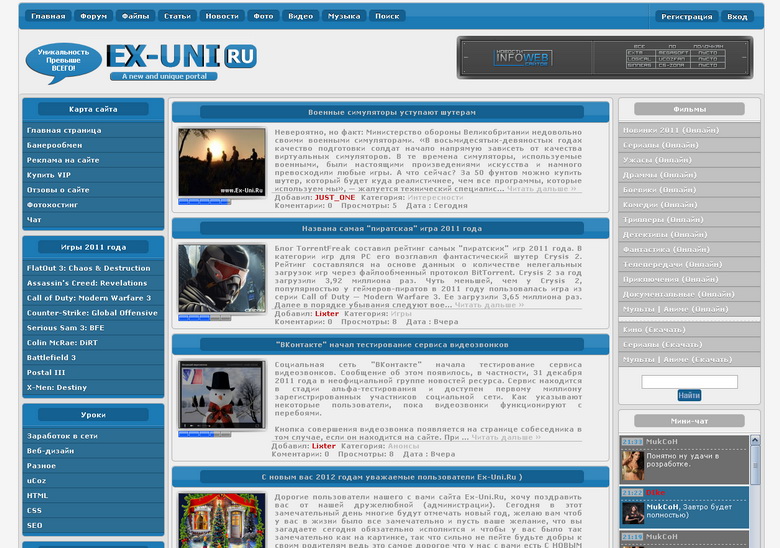Open Ужасы (Онлайн) films link
The width and height of the screenshot is (780, 548).
(689, 160)
